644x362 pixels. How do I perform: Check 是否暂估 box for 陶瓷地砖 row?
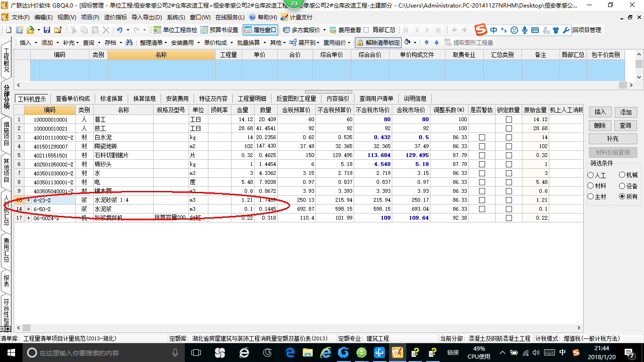click(x=482, y=147)
